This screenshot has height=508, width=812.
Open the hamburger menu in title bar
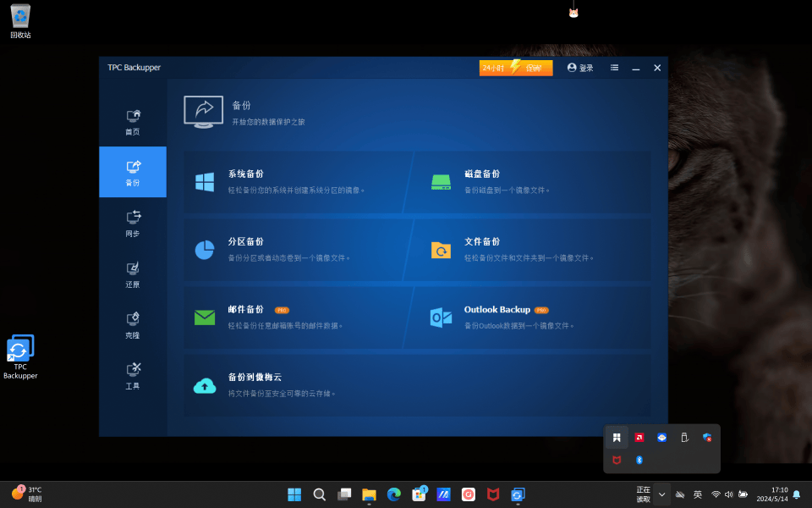tap(614, 68)
